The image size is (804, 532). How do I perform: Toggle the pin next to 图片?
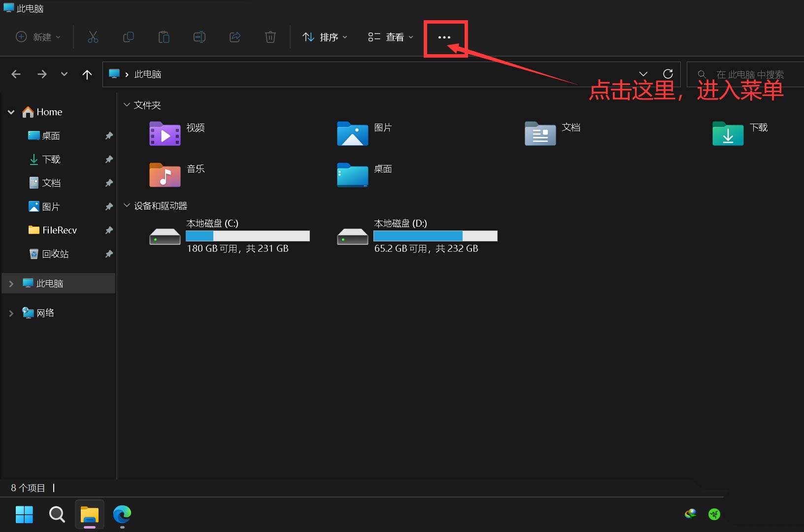click(109, 206)
